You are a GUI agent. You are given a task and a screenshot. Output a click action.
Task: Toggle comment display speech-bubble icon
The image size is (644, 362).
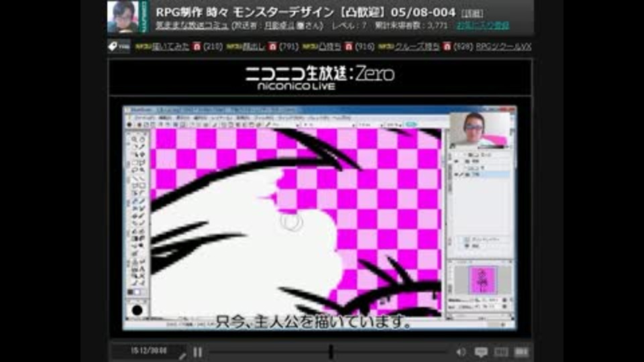pyautogui.click(x=481, y=352)
